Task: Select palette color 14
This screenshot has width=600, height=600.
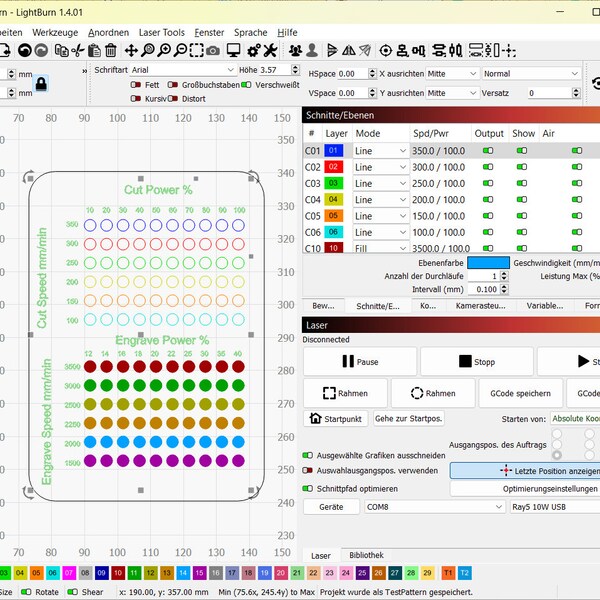Action: click(x=183, y=573)
